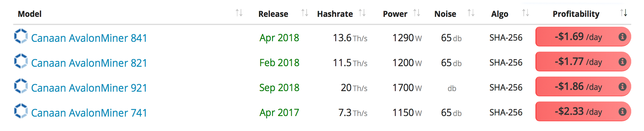Open info icon for -$1.77/day profitability
This screenshot has width=644, height=131.
point(622,62)
